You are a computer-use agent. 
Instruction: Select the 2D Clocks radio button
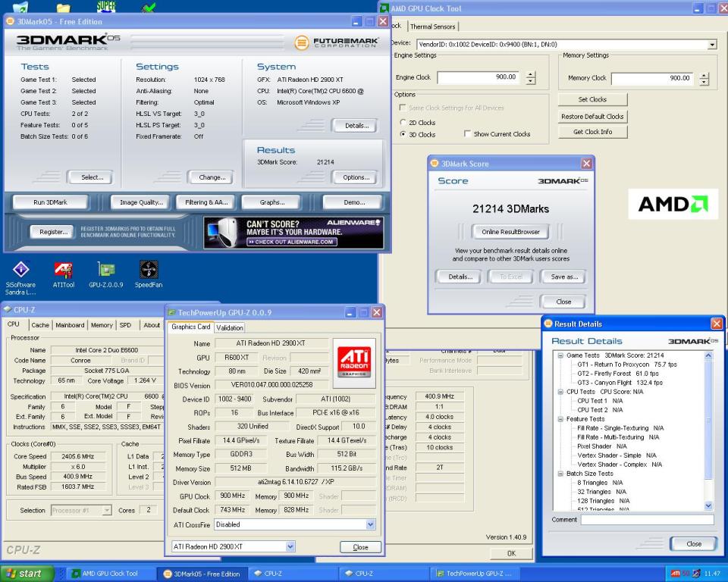403,123
